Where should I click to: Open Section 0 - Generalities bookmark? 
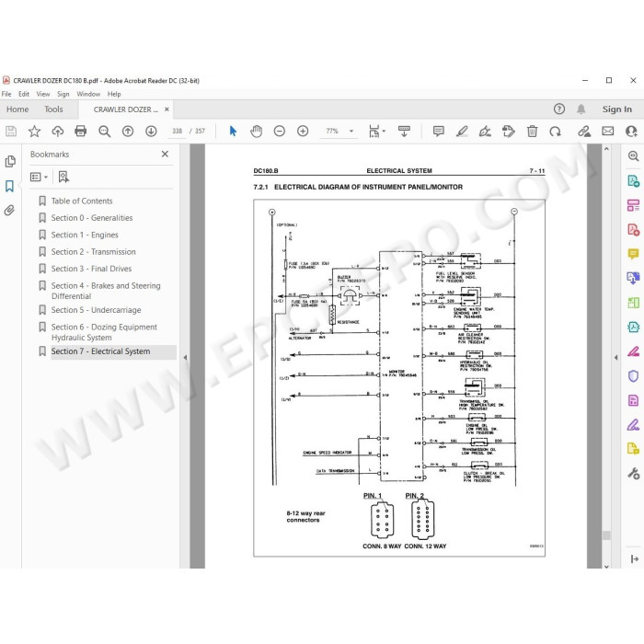92,218
